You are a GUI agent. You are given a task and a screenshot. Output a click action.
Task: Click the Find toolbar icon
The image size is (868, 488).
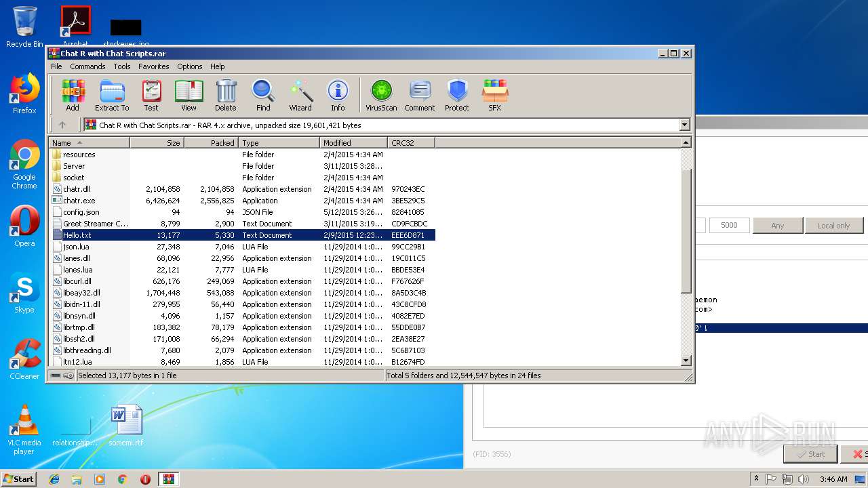click(x=263, y=95)
